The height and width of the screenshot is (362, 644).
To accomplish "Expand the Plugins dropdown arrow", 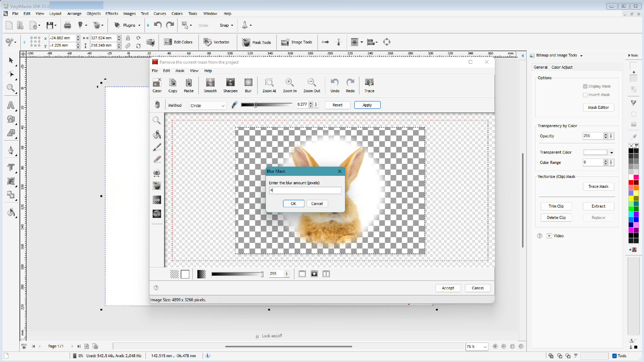I will (x=139, y=25).
